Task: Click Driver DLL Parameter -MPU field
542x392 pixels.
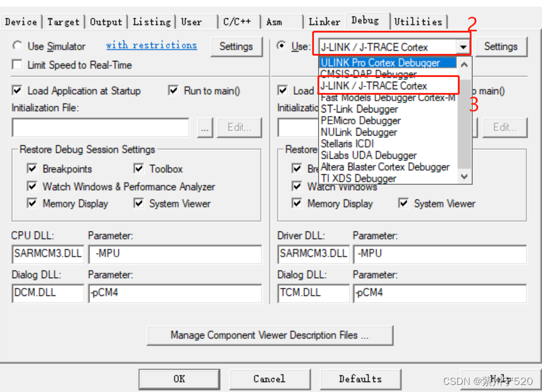Action: click(x=440, y=254)
